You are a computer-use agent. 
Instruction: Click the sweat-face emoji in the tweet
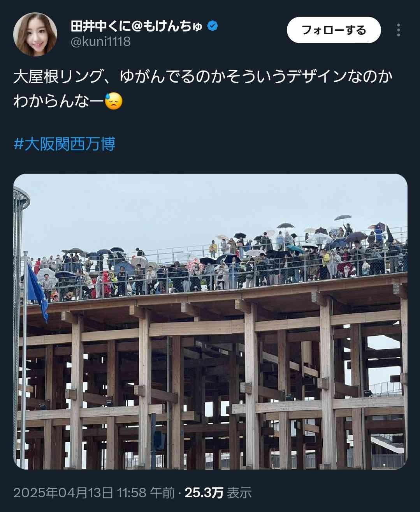(x=114, y=101)
